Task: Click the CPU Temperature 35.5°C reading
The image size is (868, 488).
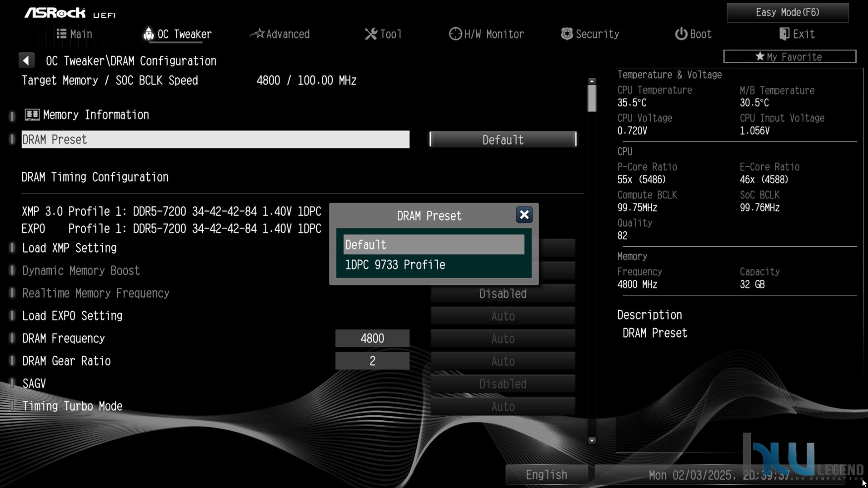Action: click(632, 103)
